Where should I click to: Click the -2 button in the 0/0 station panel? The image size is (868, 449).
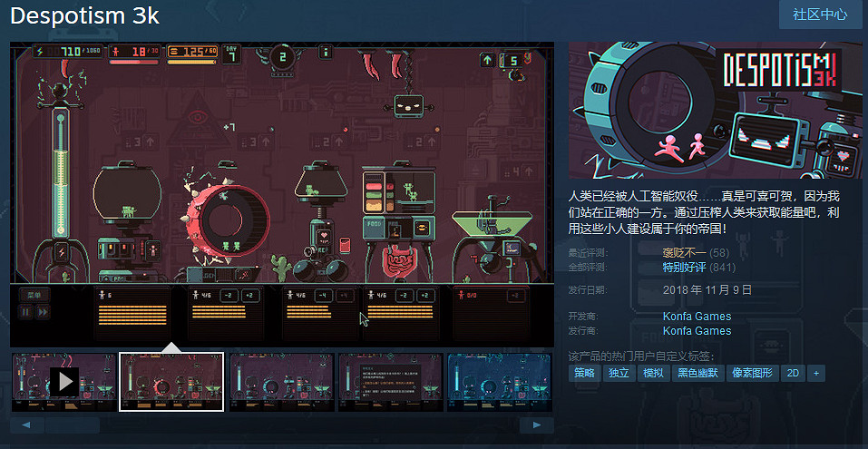(x=516, y=295)
